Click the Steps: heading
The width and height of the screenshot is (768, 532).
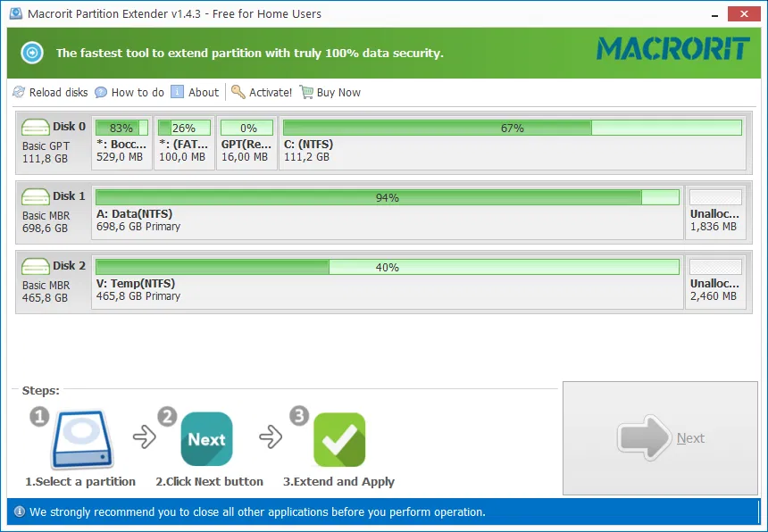41,391
